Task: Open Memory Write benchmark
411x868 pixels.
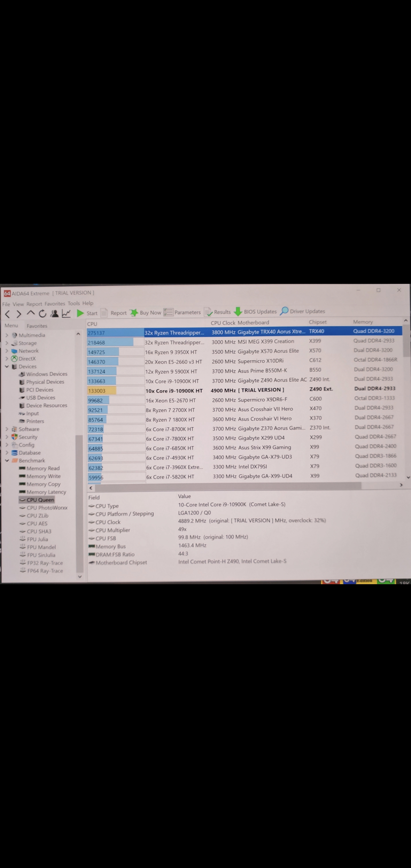Action: click(40, 476)
